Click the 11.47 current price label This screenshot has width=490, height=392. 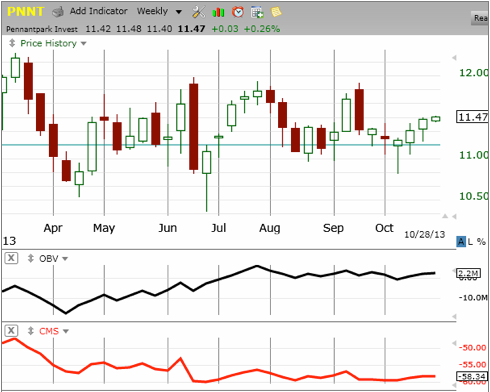472,117
